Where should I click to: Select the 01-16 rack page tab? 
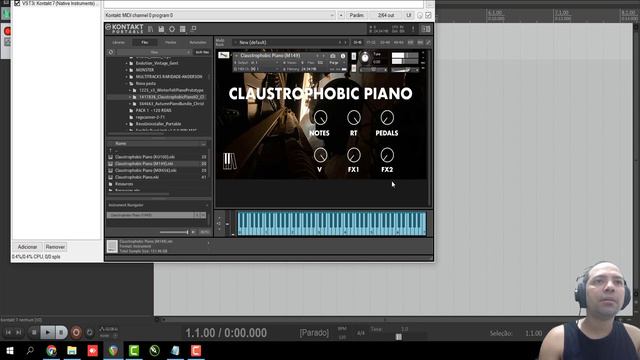point(358,42)
